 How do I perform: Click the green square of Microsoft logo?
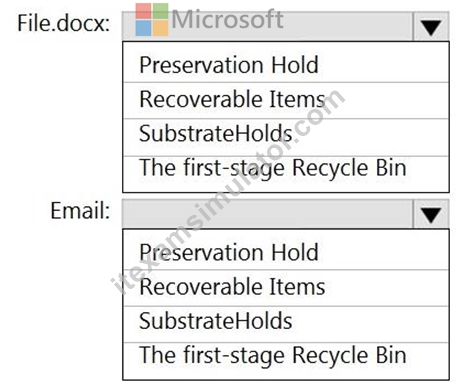pos(160,11)
